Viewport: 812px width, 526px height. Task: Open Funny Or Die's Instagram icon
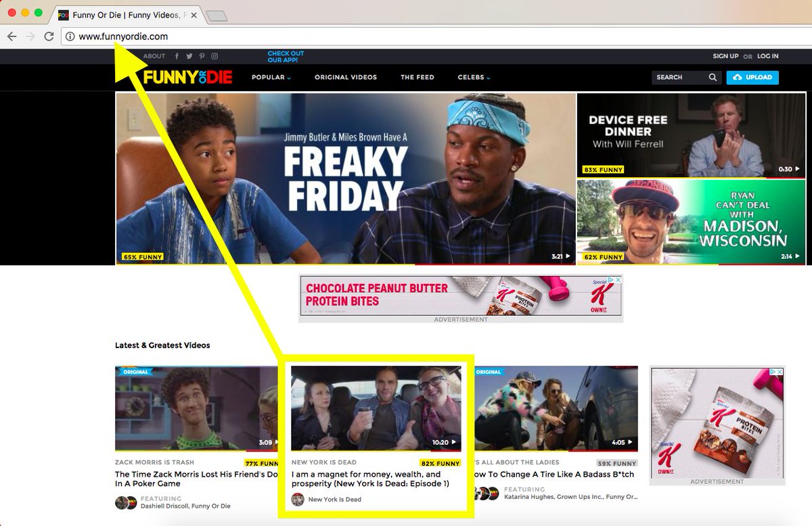point(215,56)
